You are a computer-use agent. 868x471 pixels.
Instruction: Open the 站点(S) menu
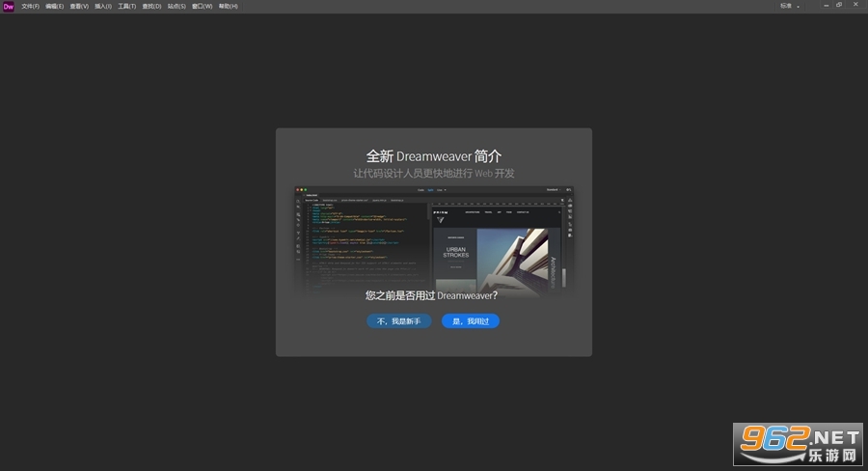pos(176,6)
